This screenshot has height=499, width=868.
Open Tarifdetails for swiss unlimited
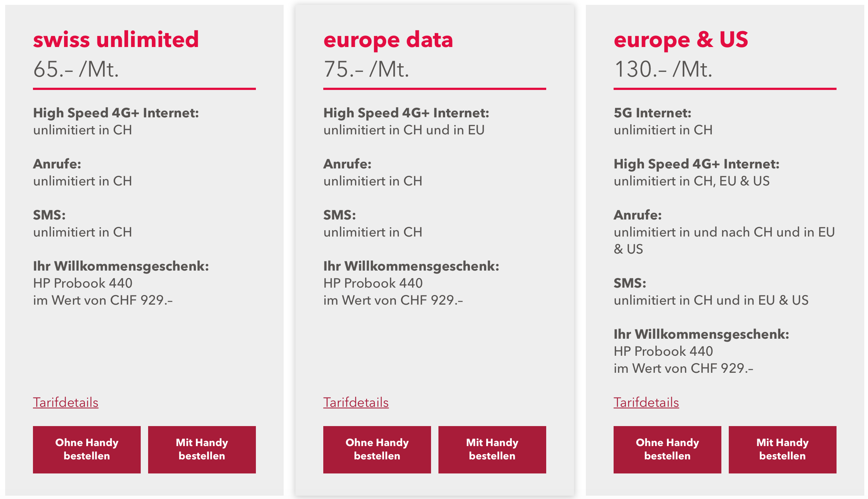click(x=66, y=402)
